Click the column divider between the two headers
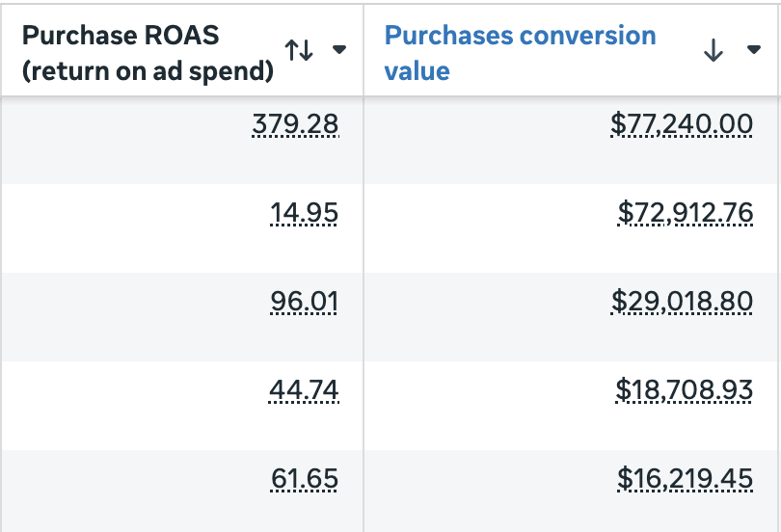Screen dimensions: 781x532 tap(364, 50)
